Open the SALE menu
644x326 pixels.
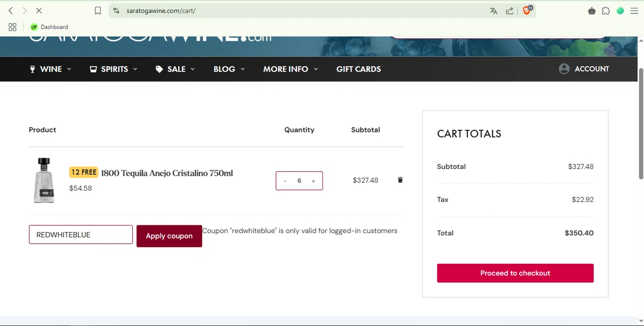tap(175, 69)
